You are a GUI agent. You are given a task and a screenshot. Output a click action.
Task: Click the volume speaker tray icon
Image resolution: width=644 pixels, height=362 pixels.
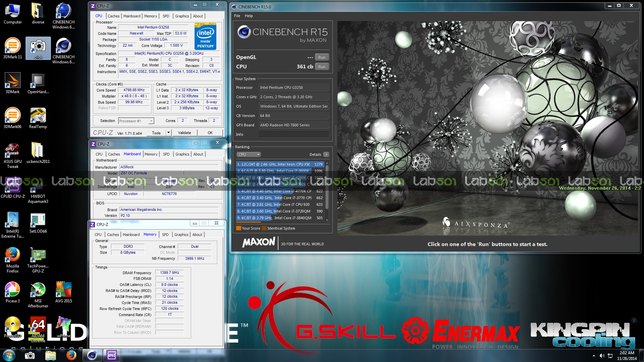click(x=602, y=356)
